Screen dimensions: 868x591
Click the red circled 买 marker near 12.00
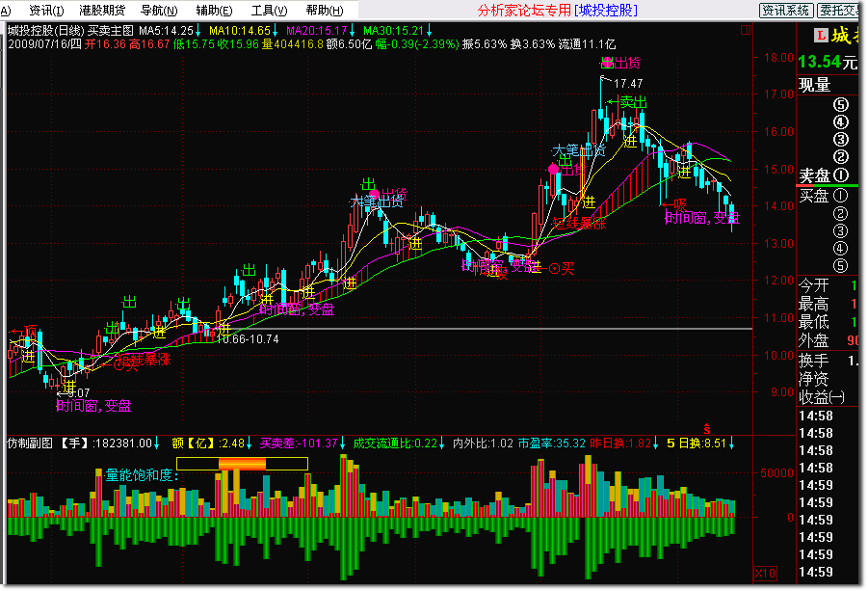(x=555, y=269)
